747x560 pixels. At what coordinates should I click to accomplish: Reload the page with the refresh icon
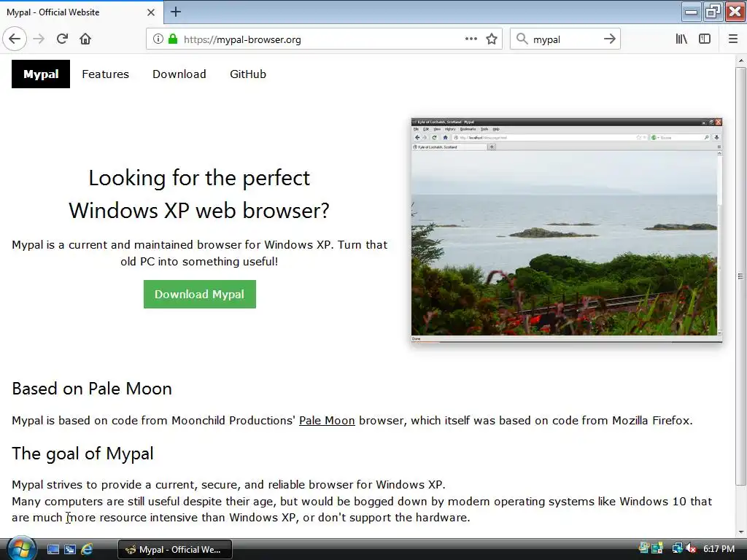coord(62,39)
